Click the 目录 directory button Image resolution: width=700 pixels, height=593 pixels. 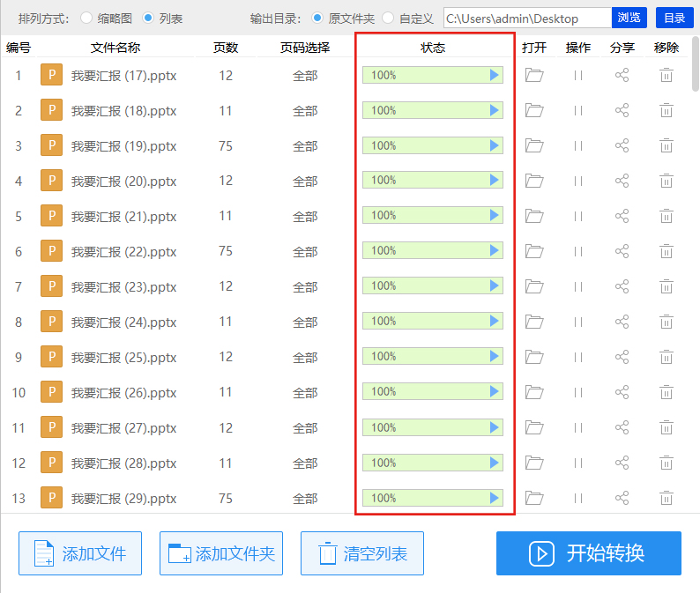(x=674, y=18)
